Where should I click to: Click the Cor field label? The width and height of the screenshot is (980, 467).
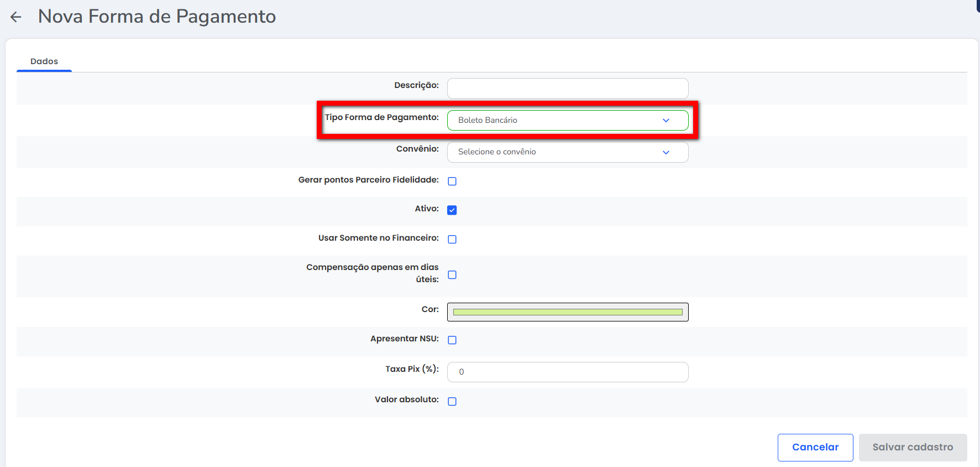pos(430,309)
